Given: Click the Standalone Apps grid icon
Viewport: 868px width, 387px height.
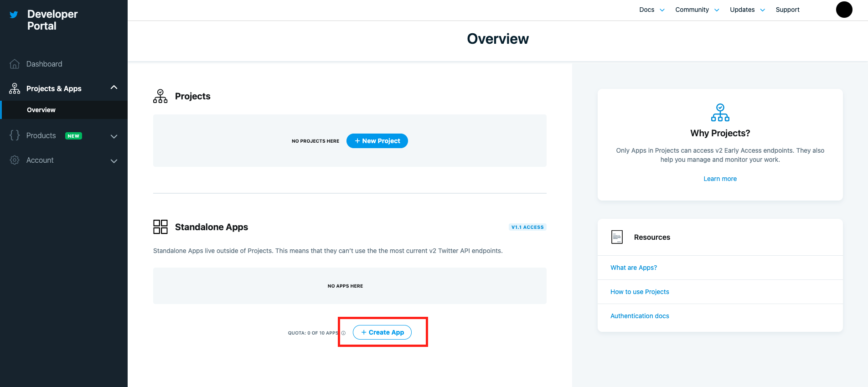Looking at the screenshot, I should pyautogui.click(x=160, y=227).
